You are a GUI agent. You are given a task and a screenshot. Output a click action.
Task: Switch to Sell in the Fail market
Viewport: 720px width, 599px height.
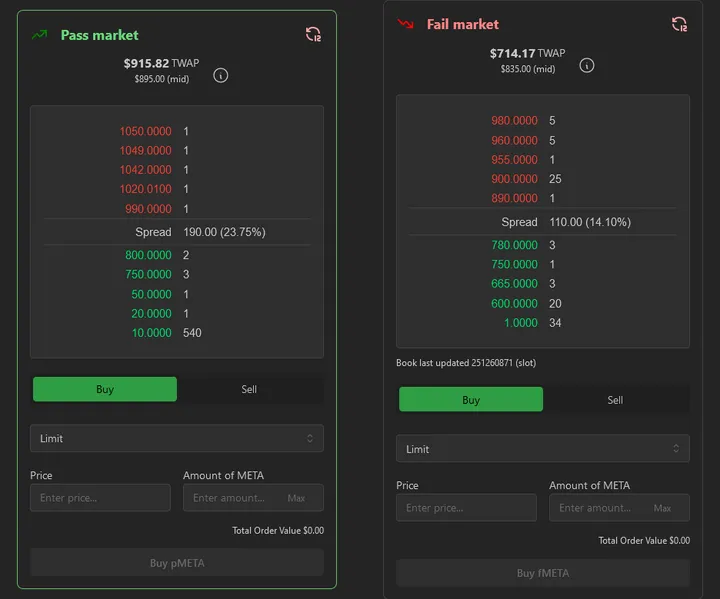click(615, 400)
